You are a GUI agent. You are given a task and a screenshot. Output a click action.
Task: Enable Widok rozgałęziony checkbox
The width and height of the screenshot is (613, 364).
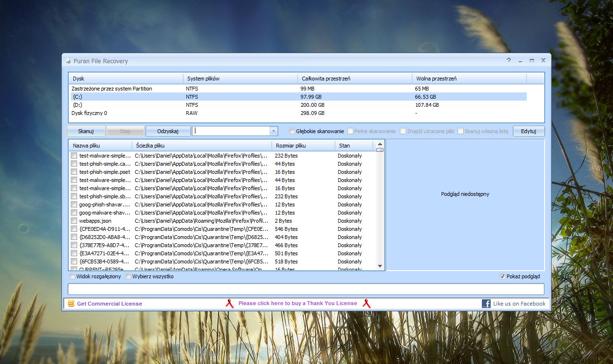[x=72, y=276]
